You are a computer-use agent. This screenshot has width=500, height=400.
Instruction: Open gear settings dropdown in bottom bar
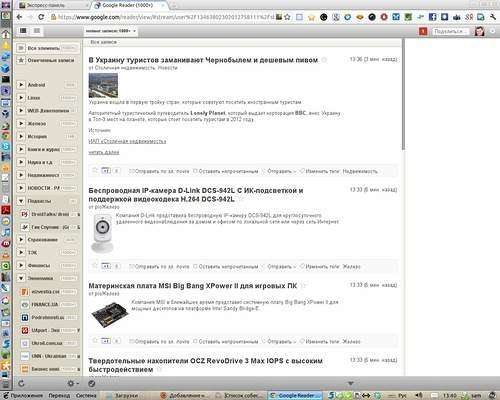coord(73,384)
